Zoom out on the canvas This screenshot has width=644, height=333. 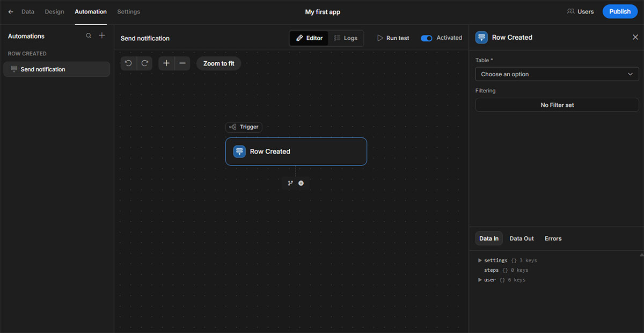click(182, 63)
